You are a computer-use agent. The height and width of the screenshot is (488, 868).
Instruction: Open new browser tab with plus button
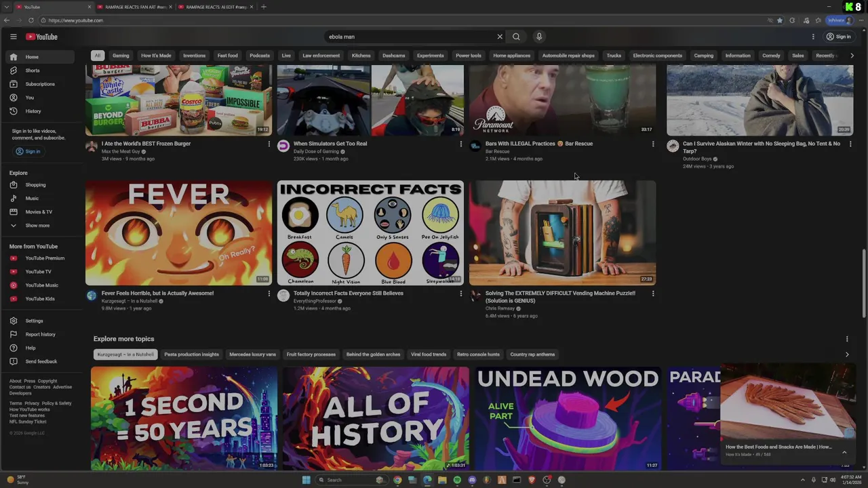coord(264,7)
